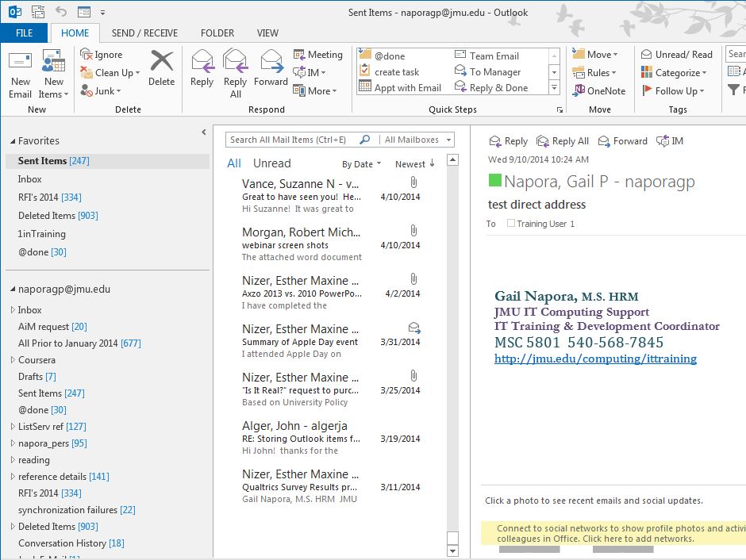Run Reply & Done quick step
Screen dimensions: 746x560
pos(491,87)
